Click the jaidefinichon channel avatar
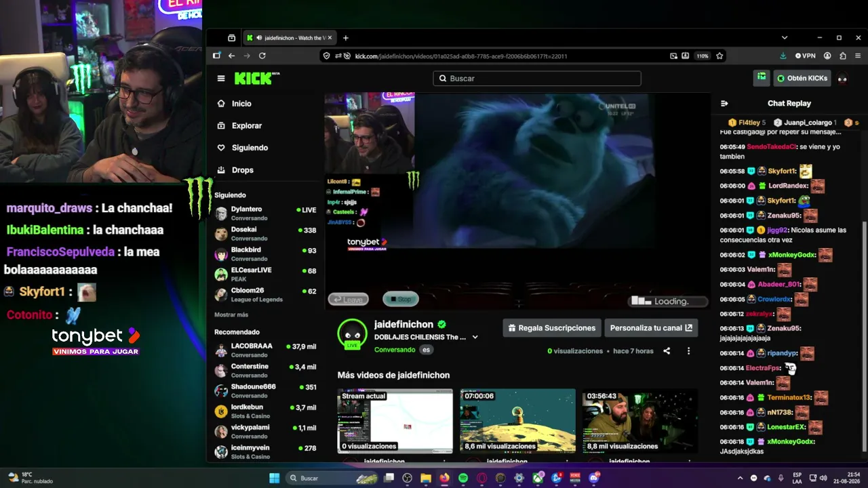The image size is (868, 488). (352, 334)
